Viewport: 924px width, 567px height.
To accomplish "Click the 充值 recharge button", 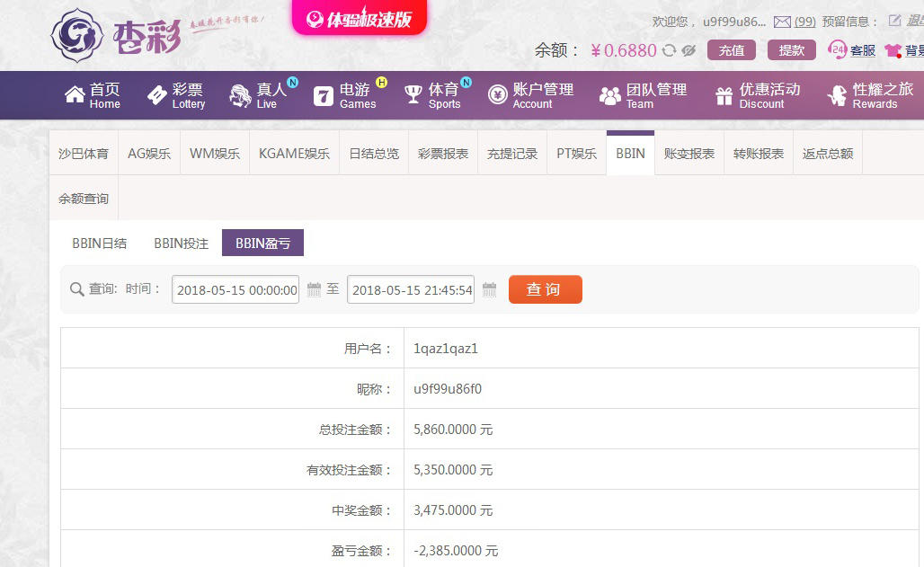I will point(732,50).
